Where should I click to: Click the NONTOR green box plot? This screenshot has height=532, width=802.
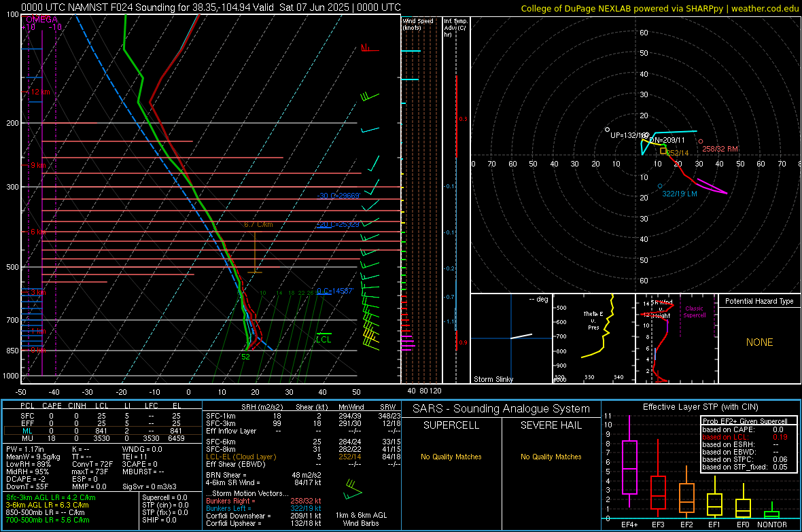(772, 512)
